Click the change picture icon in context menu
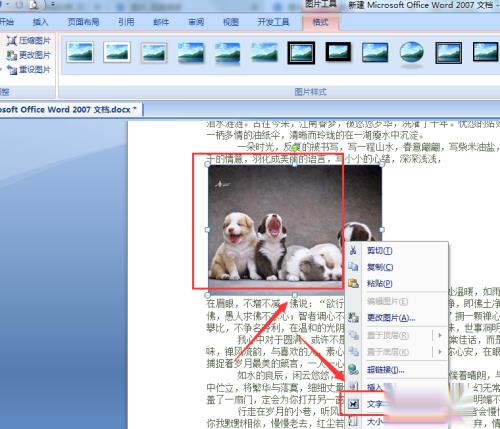The width and height of the screenshot is (500, 429). pos(353,317)
